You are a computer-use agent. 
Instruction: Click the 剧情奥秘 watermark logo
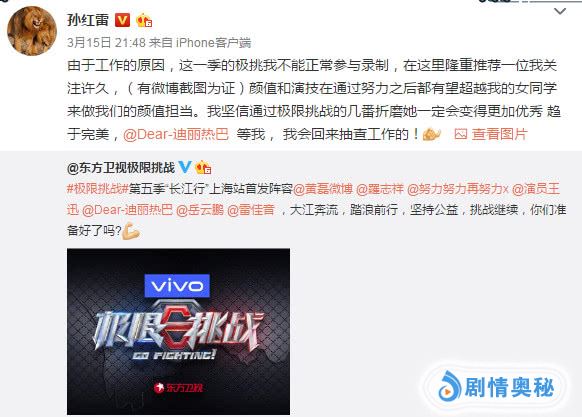(x=497, y=388)
